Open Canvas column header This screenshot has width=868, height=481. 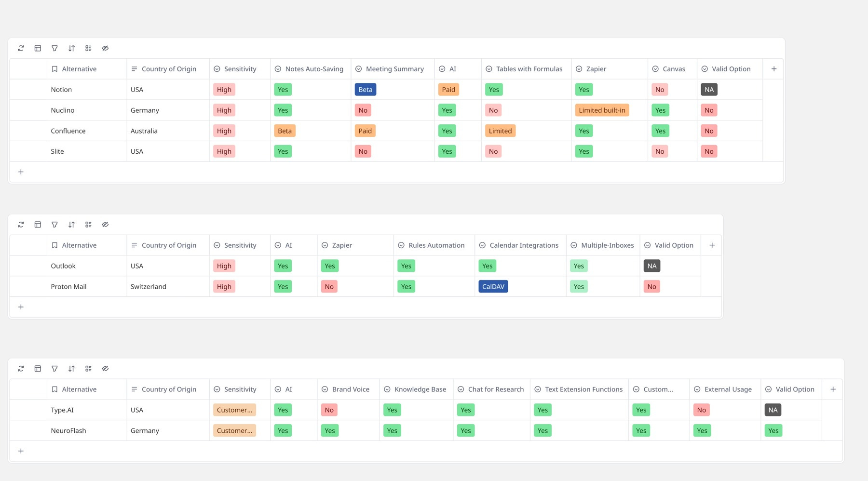672,69
